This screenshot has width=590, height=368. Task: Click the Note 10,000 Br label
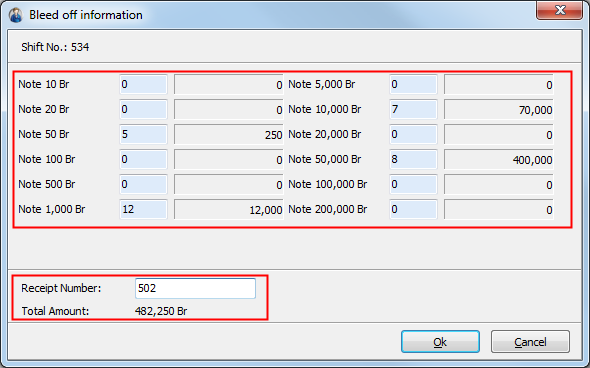(325, 109)
